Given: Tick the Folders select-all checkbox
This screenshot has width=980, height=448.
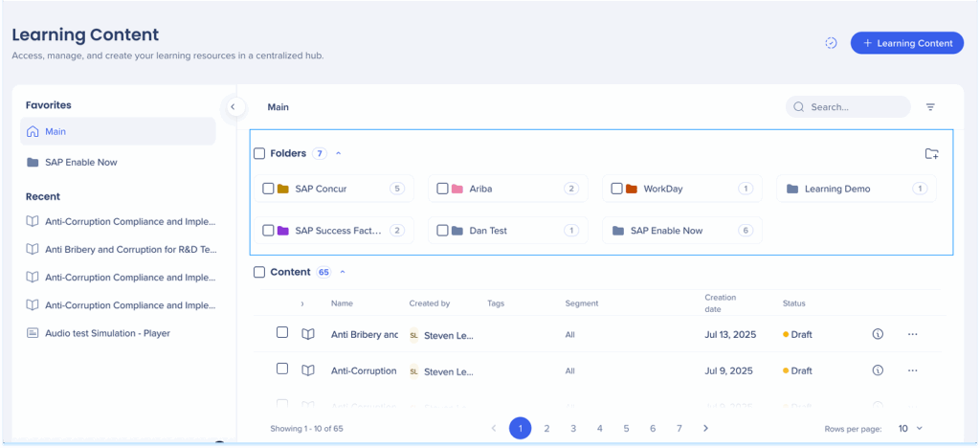Looking at the screenshot, I should (259, 153).
